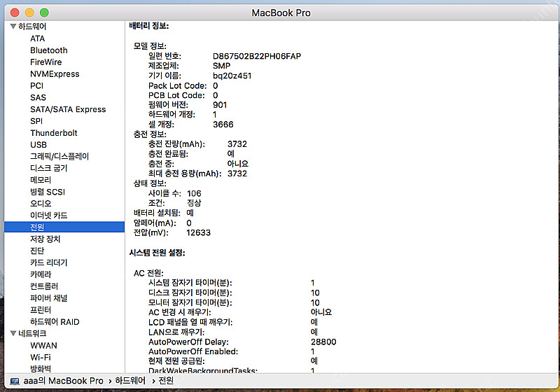Click voltage value 12633
The image size is (560, 392).
[x=198, y=233]
